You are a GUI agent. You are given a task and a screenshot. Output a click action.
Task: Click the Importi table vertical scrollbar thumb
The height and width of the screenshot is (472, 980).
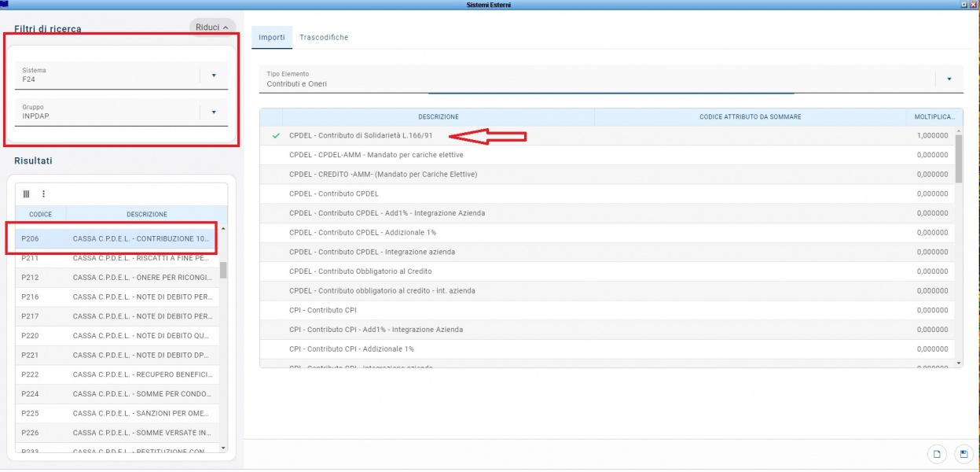point(958,157)
